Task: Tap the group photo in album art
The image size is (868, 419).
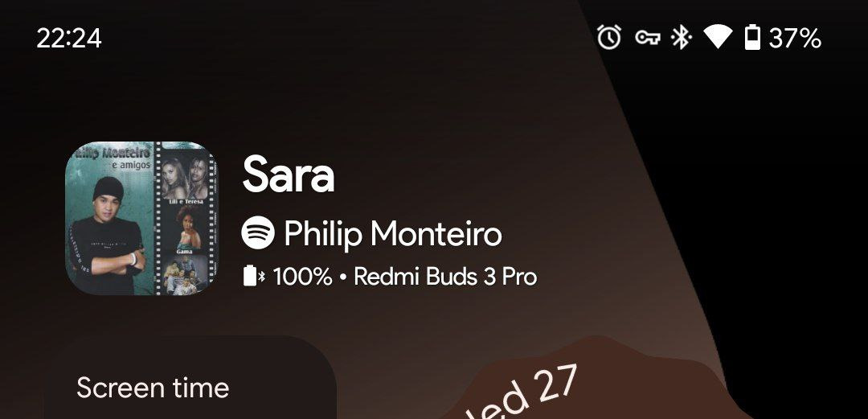Action: (185, 273)
